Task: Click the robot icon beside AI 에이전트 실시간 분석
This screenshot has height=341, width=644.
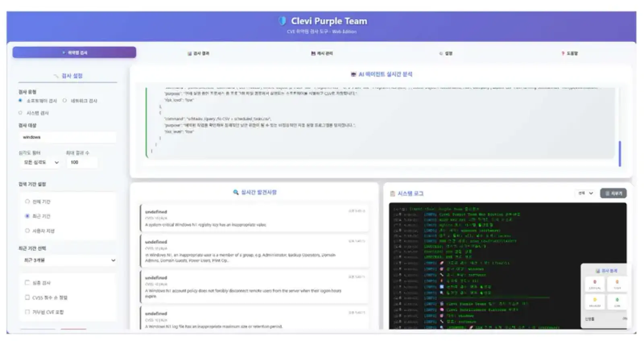Action: point(353,74)
